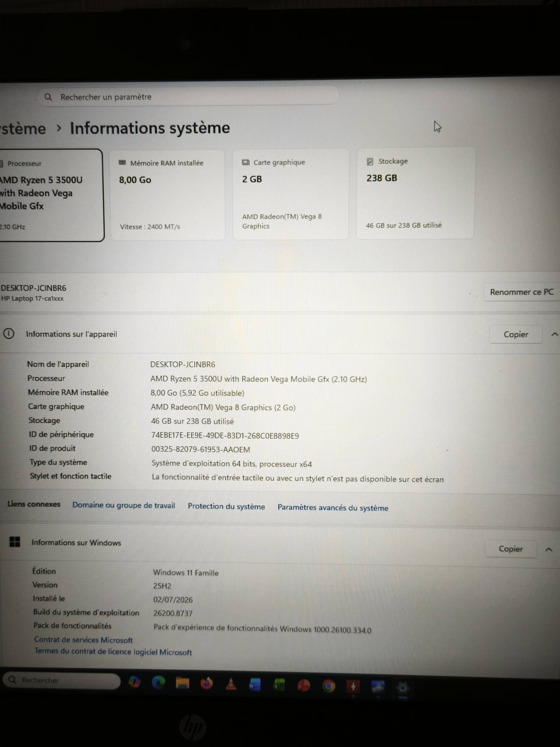
Task: Click the Windows 11 Famille edition value
Action: (186, 573)
